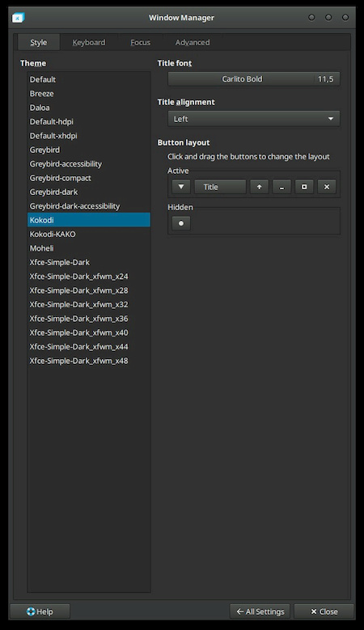Select the Xfce-Simple-Dark_xfwm_x44 theme
Viewport: 364px width, 630px height.
89,347
